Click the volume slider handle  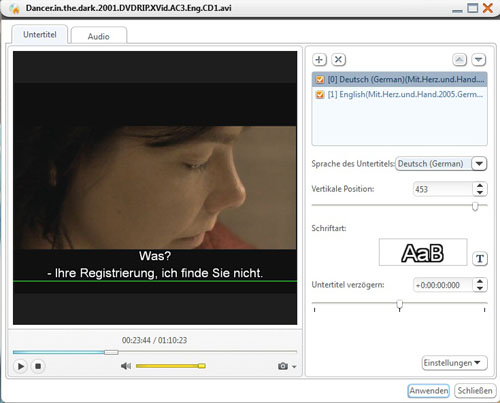(x=202, y=366)
